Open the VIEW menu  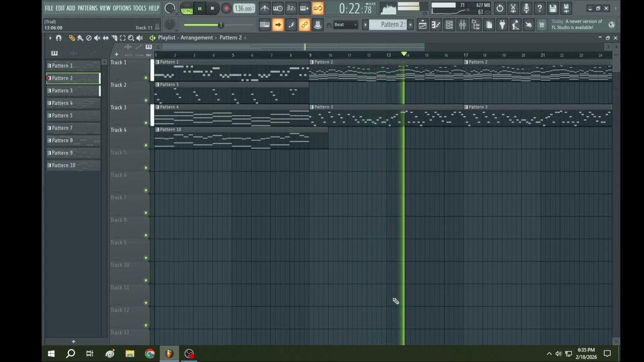pyautogui.click(x=105, y=8)
